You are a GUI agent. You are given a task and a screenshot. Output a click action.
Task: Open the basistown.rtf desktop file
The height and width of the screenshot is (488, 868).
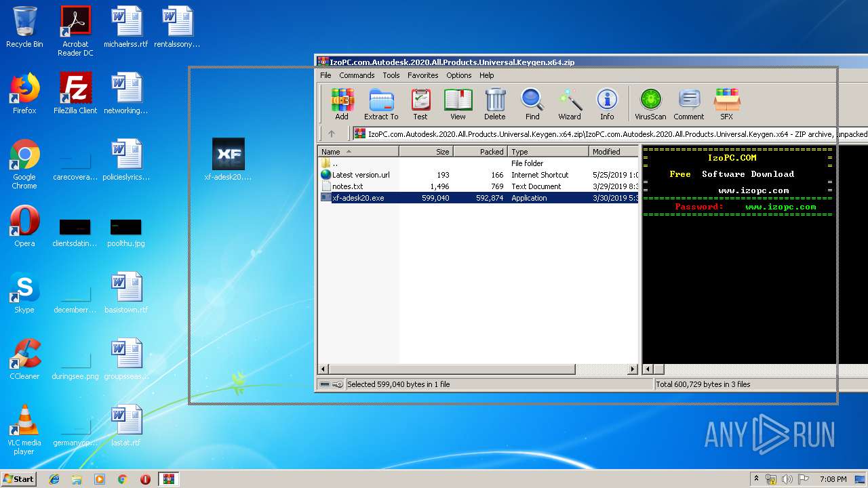(x=126, y=293)
